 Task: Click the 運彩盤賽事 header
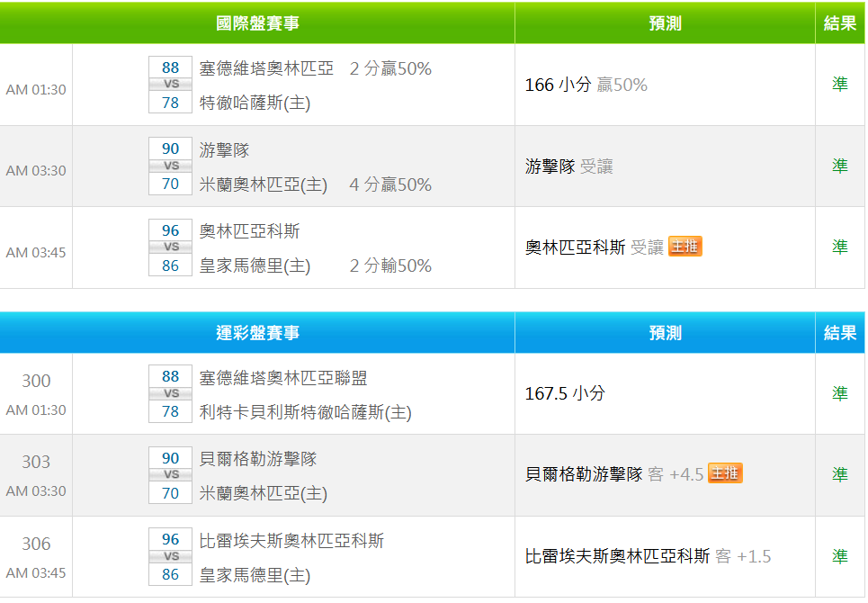click(x=257, y=333)
